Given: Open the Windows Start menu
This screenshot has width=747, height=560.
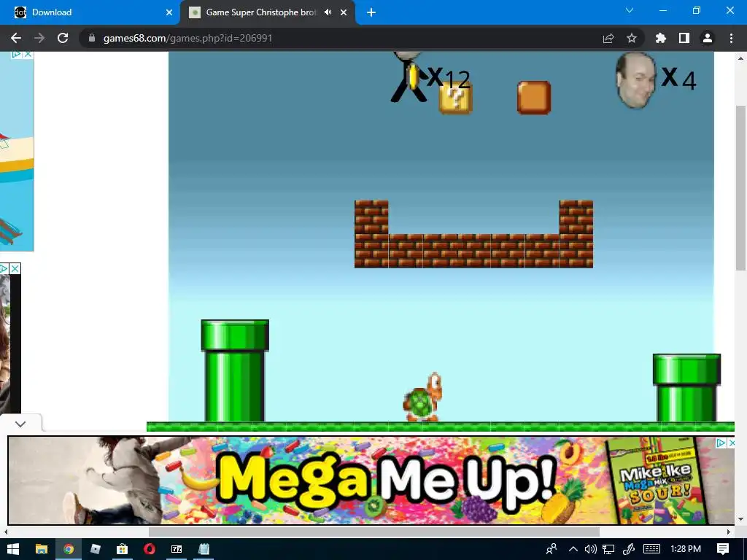Looking at the screenshot, I should click(x=13, y=549).
